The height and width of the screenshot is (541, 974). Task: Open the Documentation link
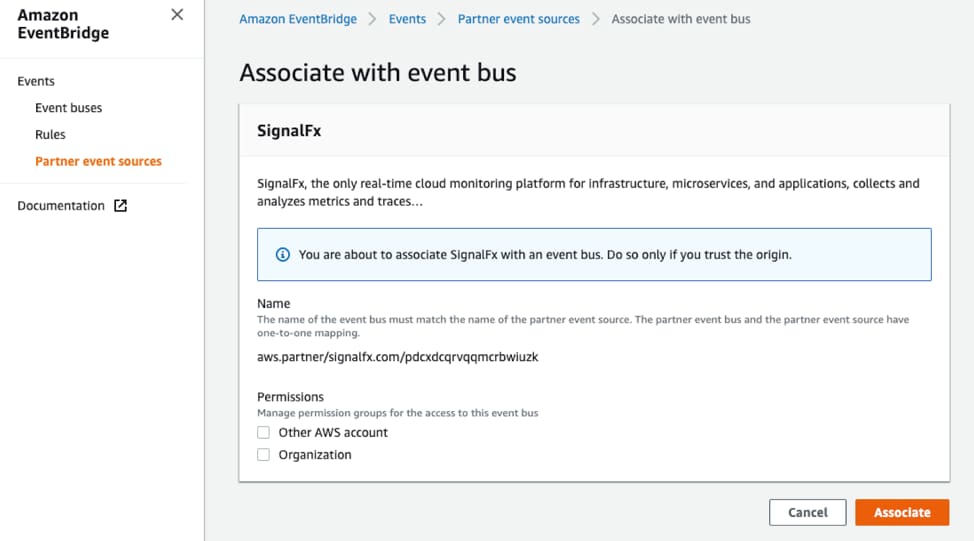point(61,206)
